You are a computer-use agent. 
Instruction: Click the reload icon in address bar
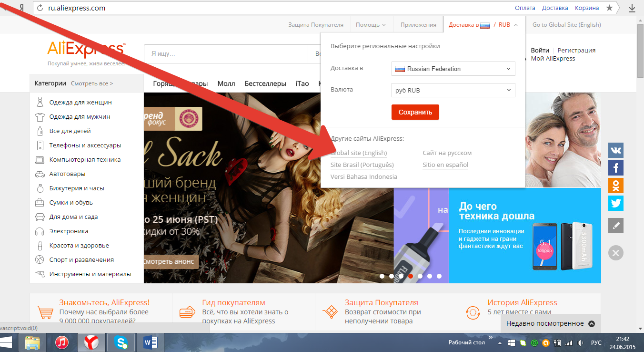[40, 8]
